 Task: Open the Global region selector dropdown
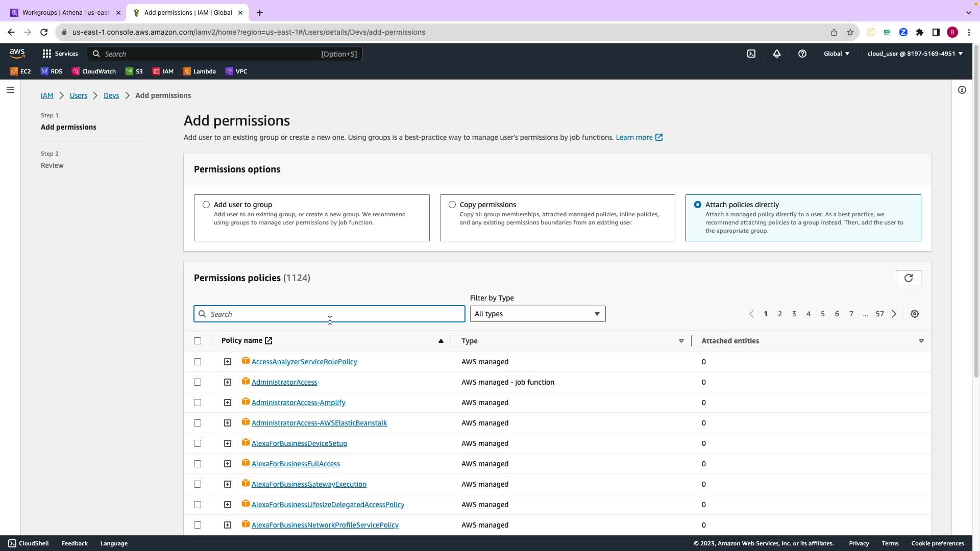click(x=836, y=54)
